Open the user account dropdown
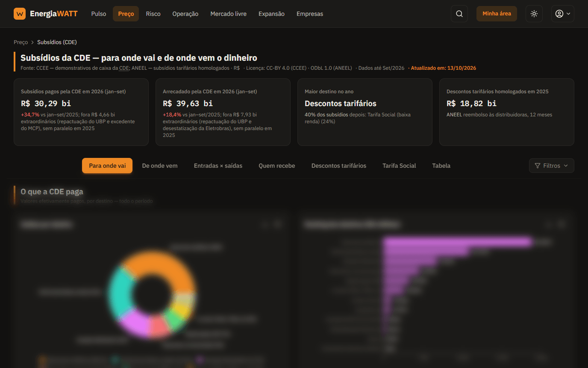 [563, 14]
